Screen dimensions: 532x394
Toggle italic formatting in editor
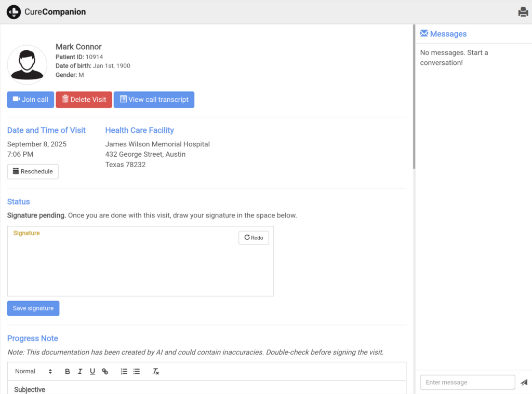[80, 372]
